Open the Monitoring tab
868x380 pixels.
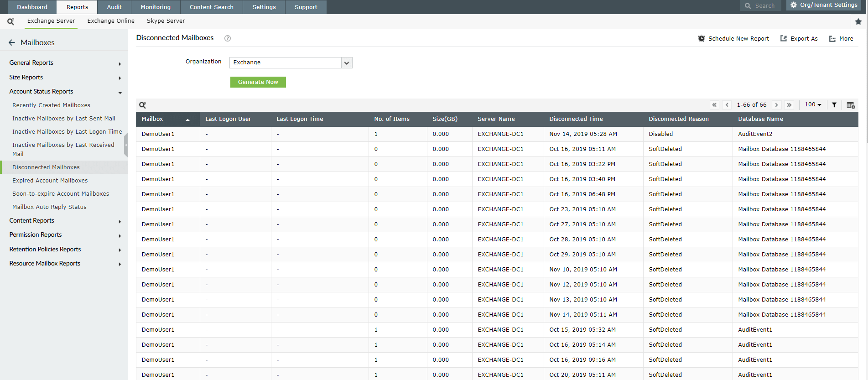[x=156, y=7]
